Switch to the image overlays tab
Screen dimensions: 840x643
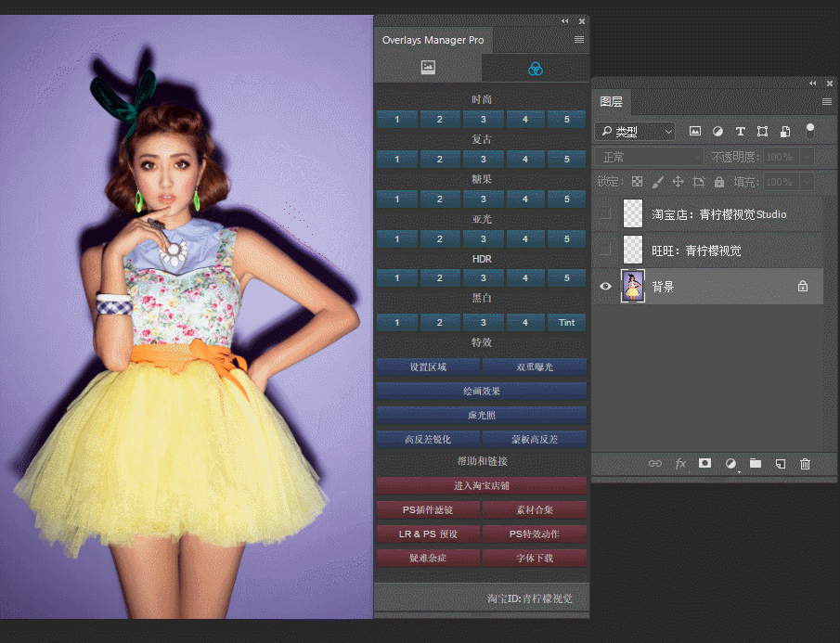(428, 68)
